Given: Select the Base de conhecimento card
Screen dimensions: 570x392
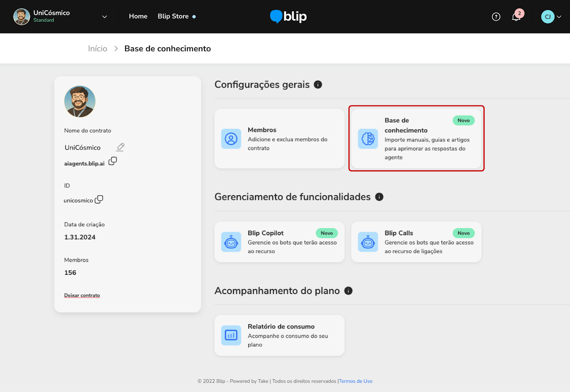Looking at the screenshot, I should pyautogui.click(x=416, y=139).
